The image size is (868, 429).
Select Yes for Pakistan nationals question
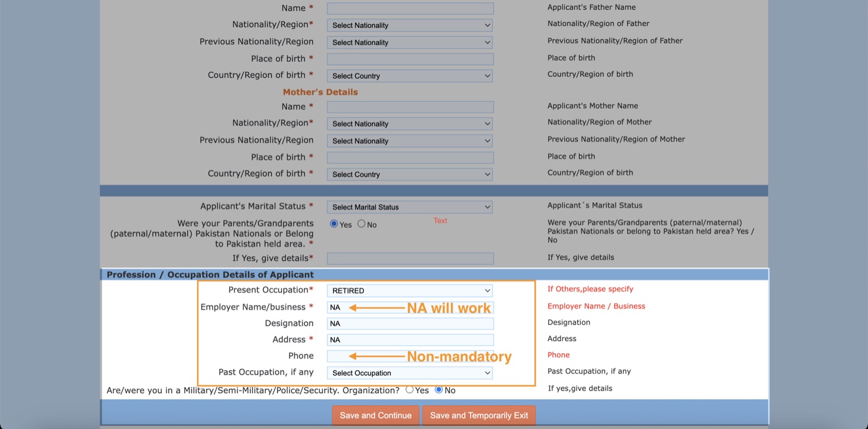(334, 224)
